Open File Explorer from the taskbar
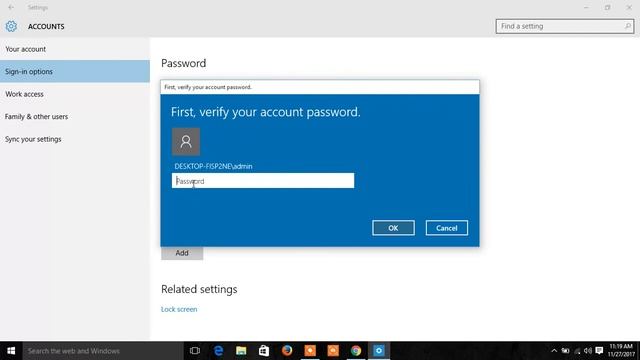The height and width of the screenshot is (360, 640). coord(241,351)
